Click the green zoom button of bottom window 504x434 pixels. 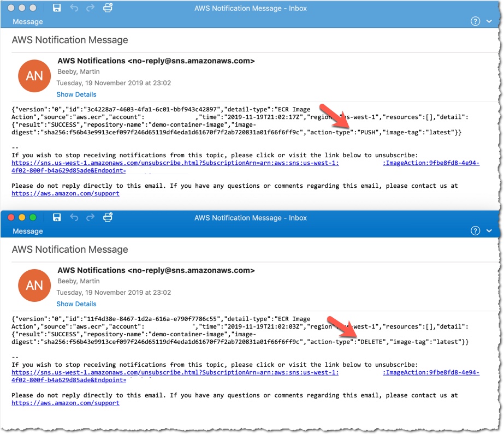33,217
